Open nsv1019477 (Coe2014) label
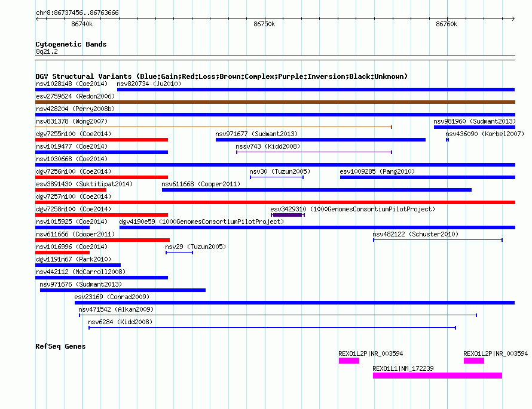 coord(72,146)
